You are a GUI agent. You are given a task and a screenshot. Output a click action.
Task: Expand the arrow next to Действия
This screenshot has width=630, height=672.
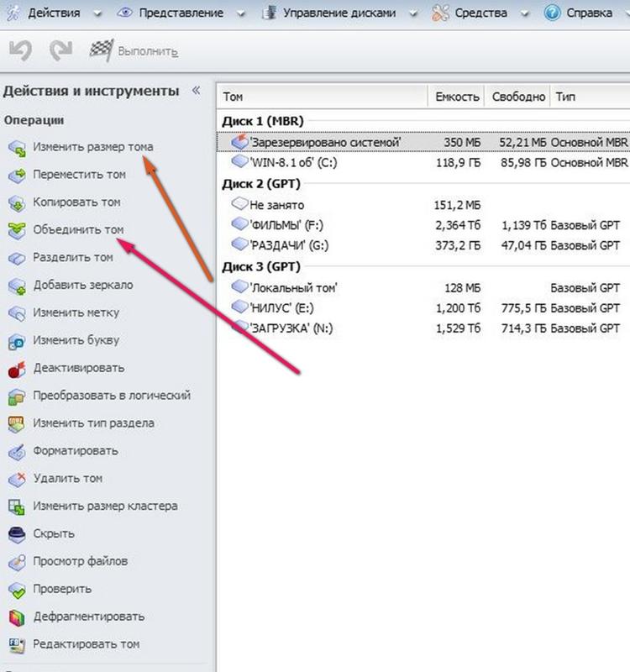tap(97, 13)
